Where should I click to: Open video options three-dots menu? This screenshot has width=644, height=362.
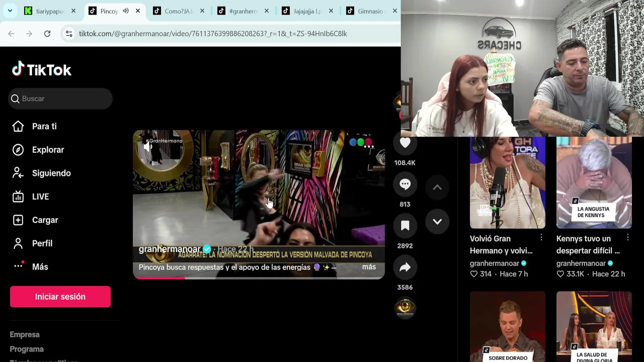click(x=369, y=146)
